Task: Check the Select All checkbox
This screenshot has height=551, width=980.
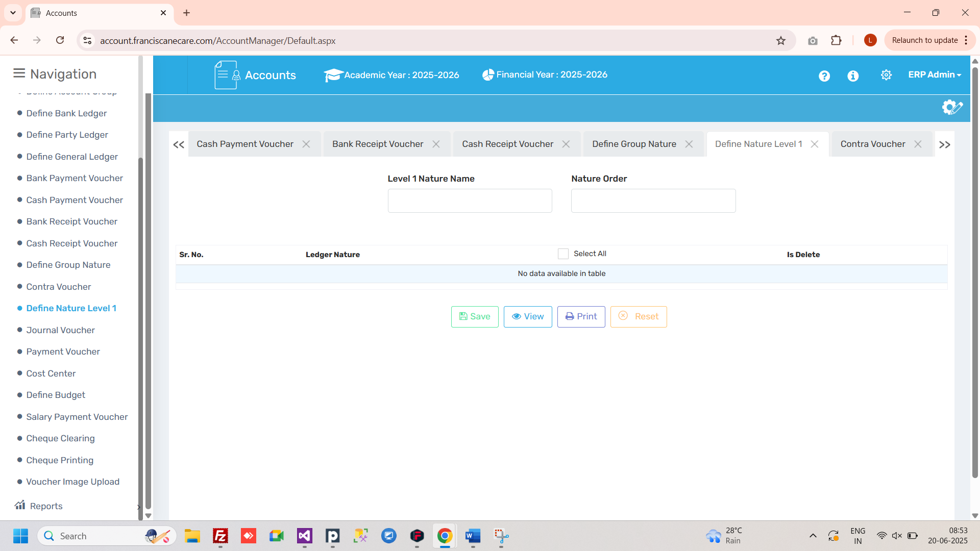Action: pos(563,254)
